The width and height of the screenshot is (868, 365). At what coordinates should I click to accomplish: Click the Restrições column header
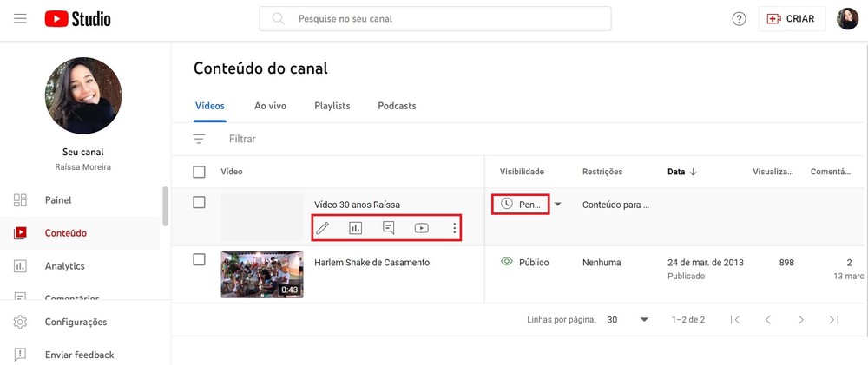(x=602, y=172)
